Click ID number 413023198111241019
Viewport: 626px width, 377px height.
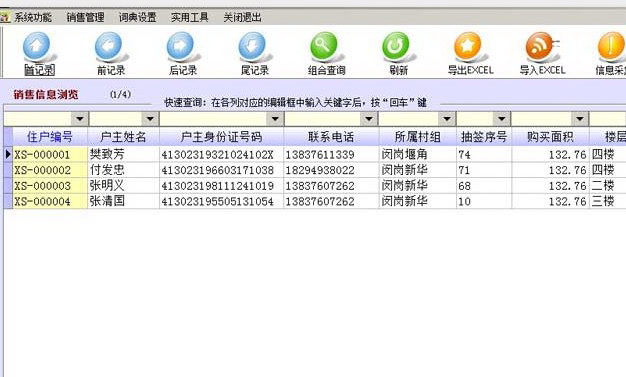(218, 186)
